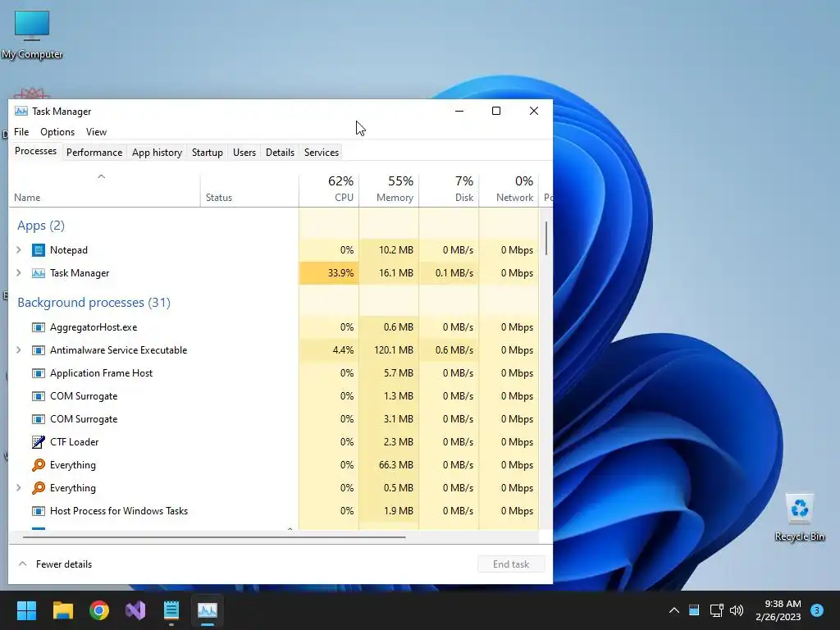Screen dimensions: 840x630
Task: Select the My Computer desktop icon
Action: [32, 34]
